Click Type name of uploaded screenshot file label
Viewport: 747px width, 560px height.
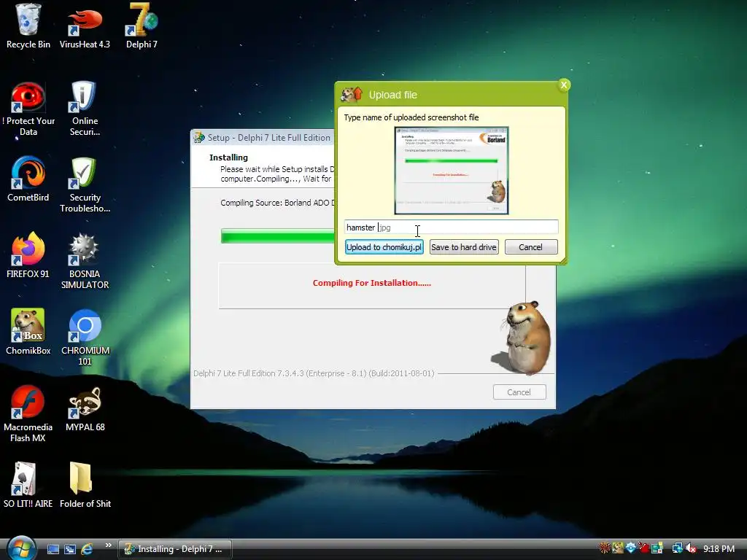[411, 117]
